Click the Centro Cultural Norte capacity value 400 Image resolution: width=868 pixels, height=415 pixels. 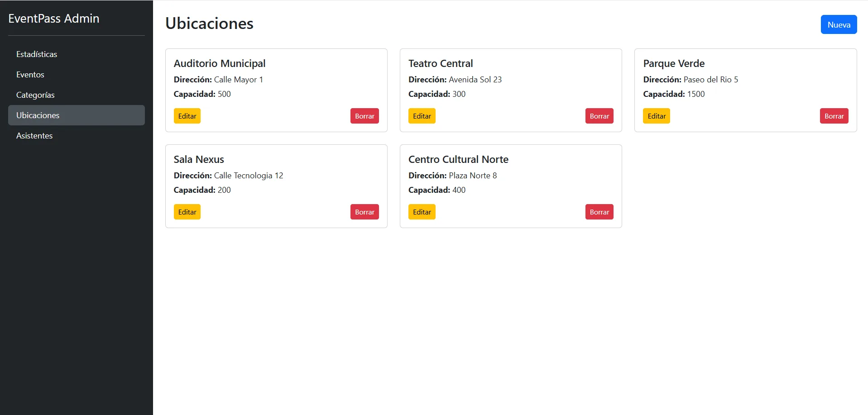point(459,190)
